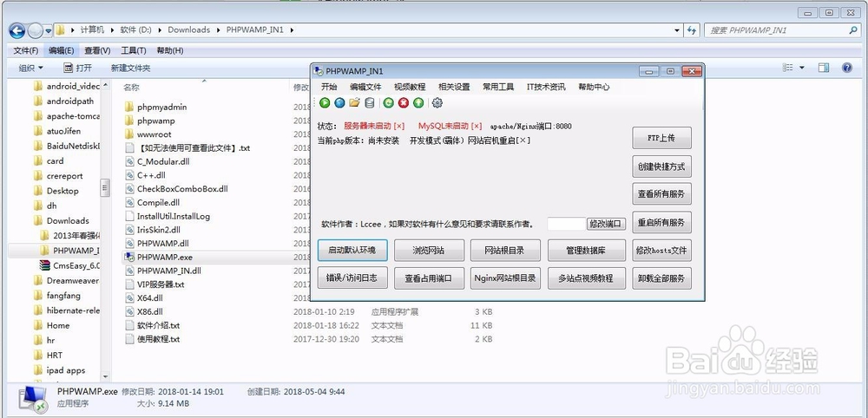Open the 编辑文件 menu in PHPWAMP

(366, 87)
